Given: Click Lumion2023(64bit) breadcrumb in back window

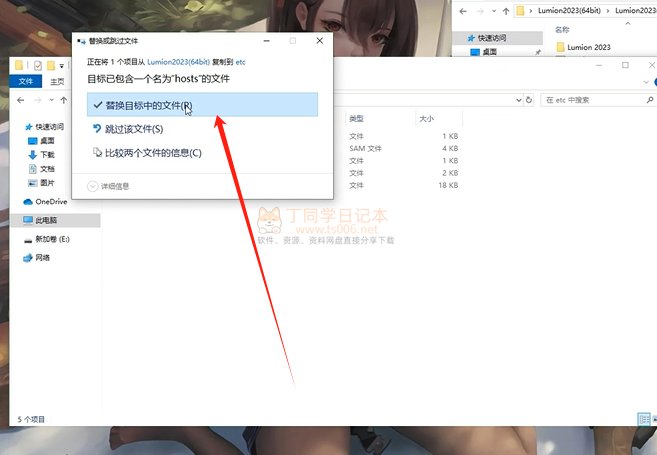Looking at the screenshot, I should coord(569,11).
